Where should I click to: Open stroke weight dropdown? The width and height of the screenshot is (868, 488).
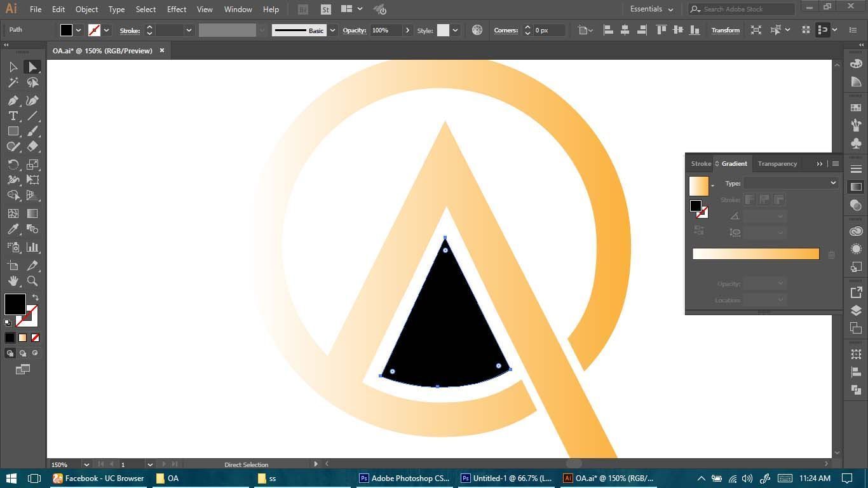tap(189, 30)
